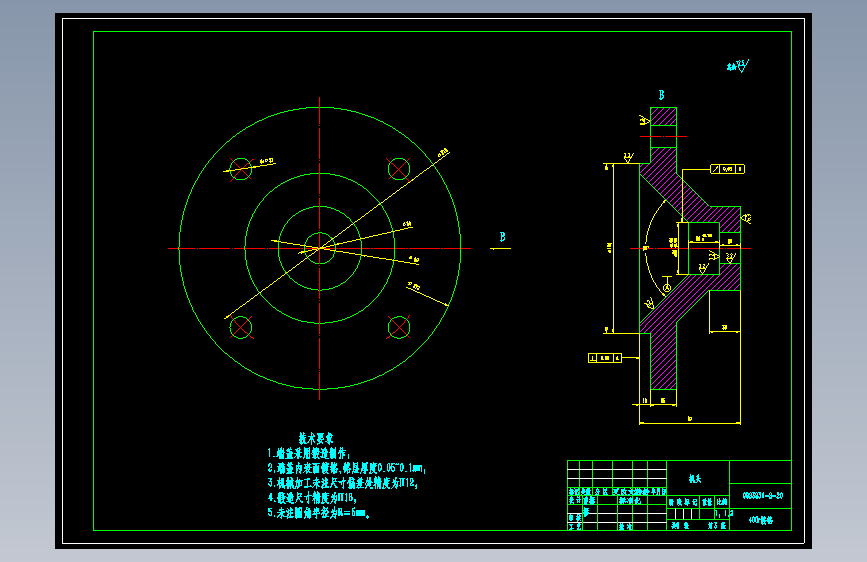Screen dimensions: 867x562
Task: Click technical requirement line 2 about 0.05~0.1mm
Action: coord(347,468)
